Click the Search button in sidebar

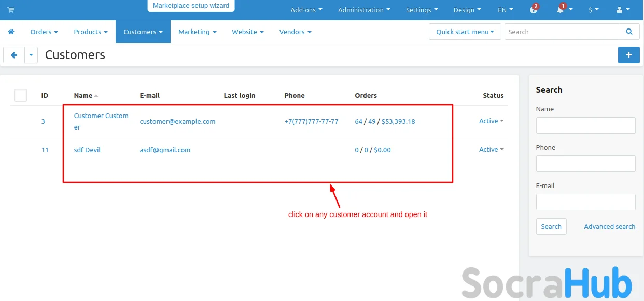[x=551, y=226]
